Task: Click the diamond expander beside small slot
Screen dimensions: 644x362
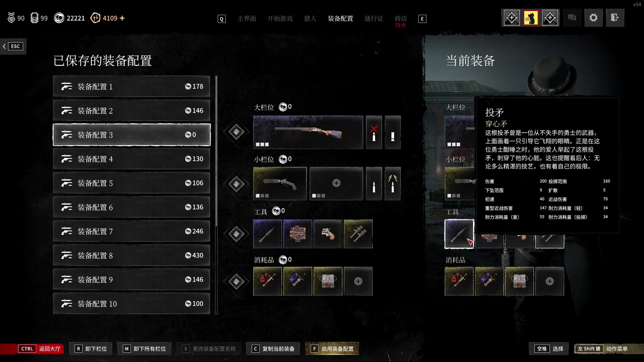Action: (236, 184)
